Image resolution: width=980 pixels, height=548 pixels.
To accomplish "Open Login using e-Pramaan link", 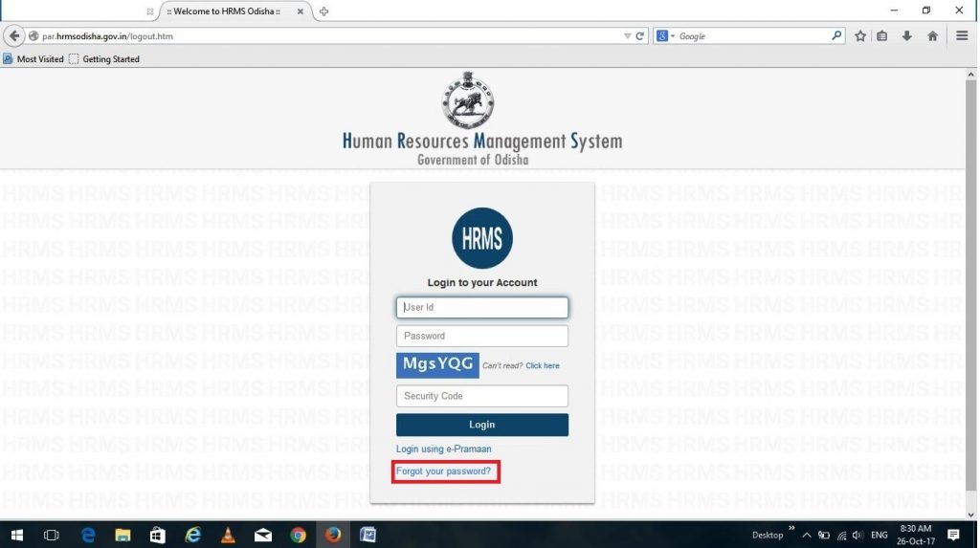I will [443, 449].
